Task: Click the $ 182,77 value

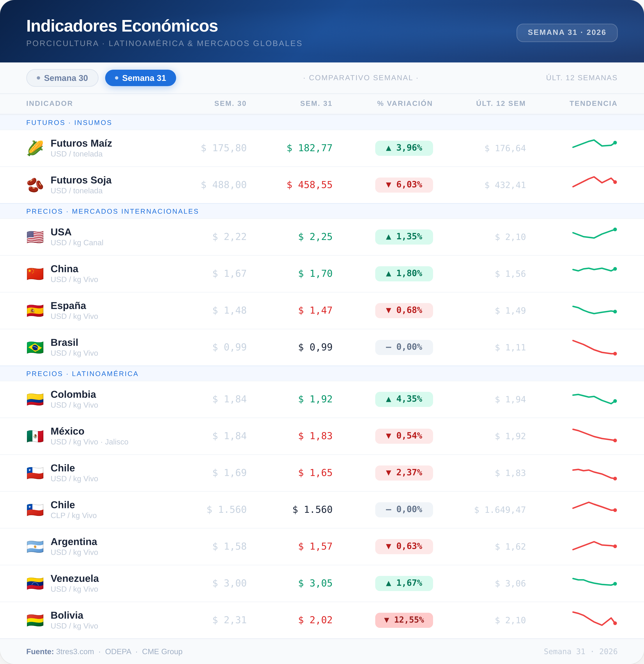Action: pos(310,148)
